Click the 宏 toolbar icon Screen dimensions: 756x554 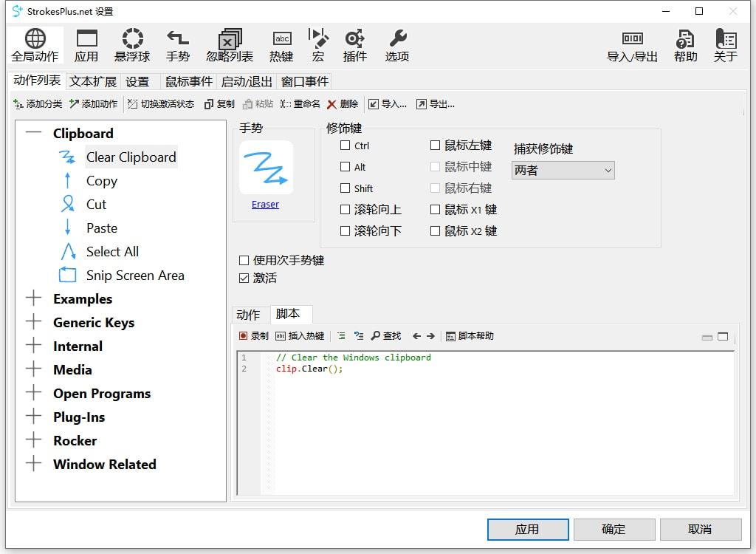[317, 46]
